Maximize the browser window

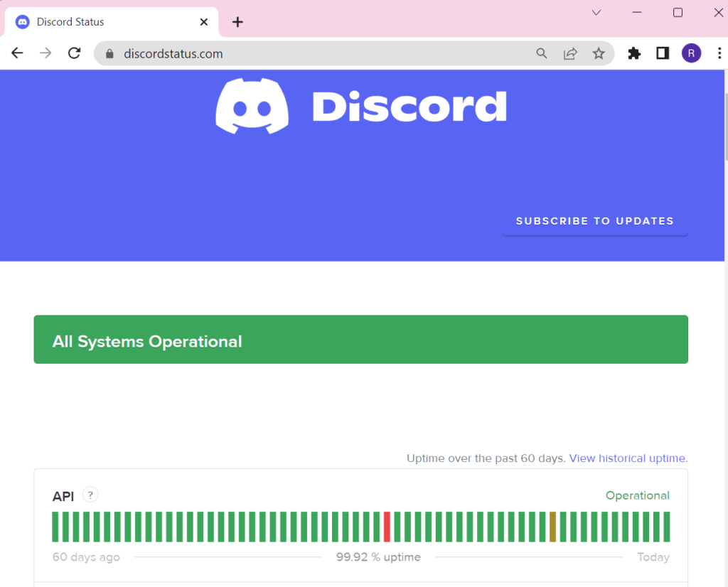678,13
